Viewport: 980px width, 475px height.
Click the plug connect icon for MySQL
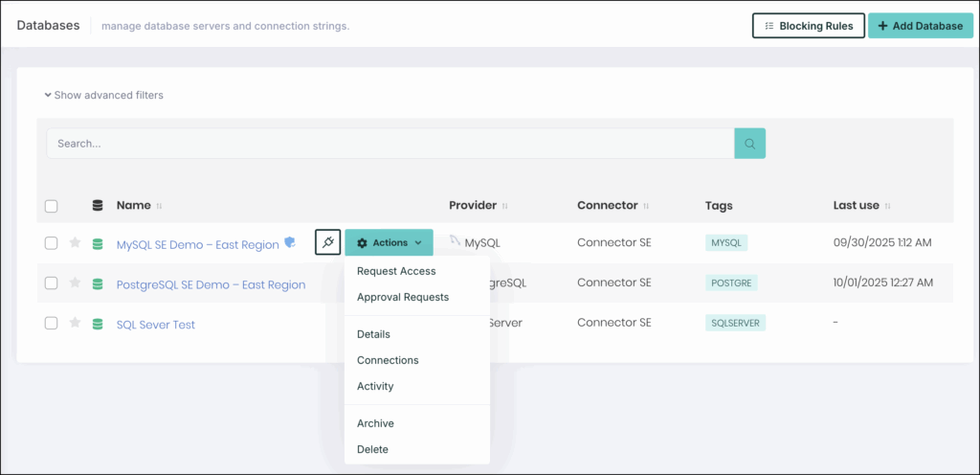327,243
